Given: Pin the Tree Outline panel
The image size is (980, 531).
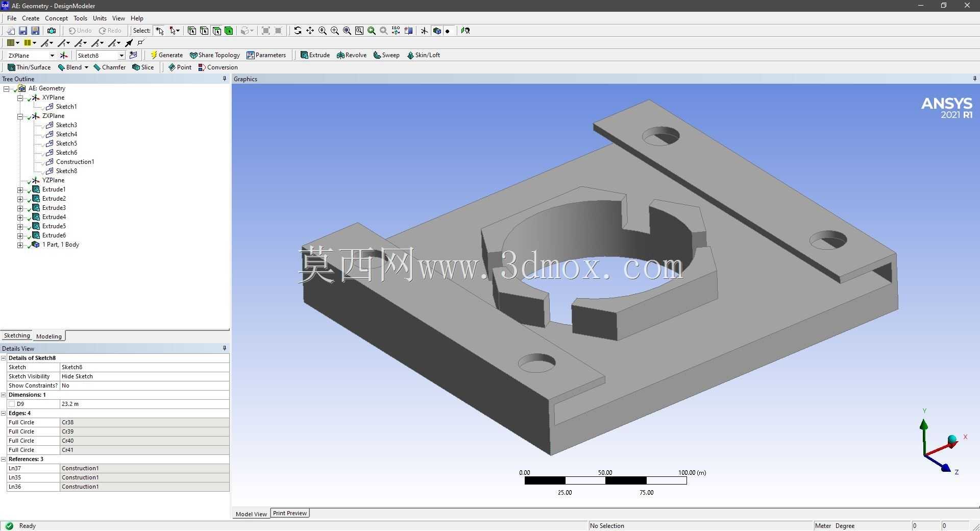Looking at the screenshot, I should 225,79.
